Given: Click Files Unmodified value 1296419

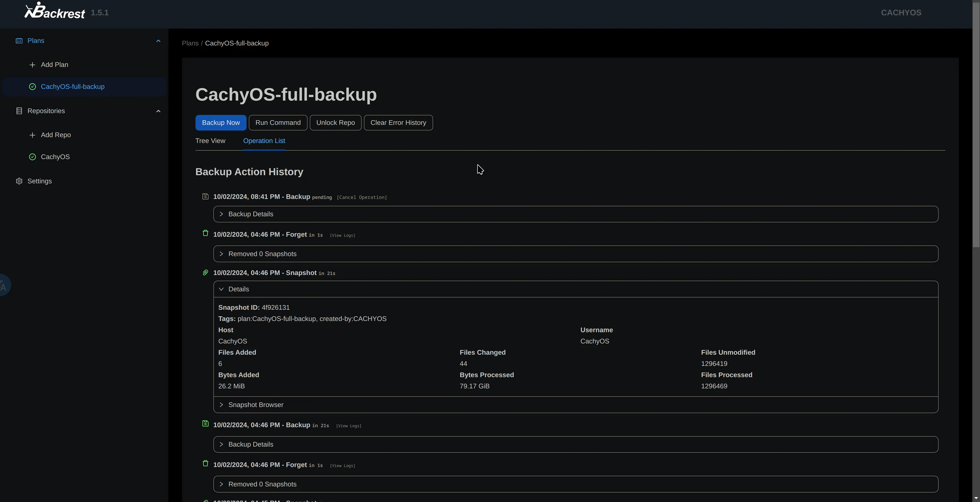Looking at the screenshot, I should click(714, 364).
